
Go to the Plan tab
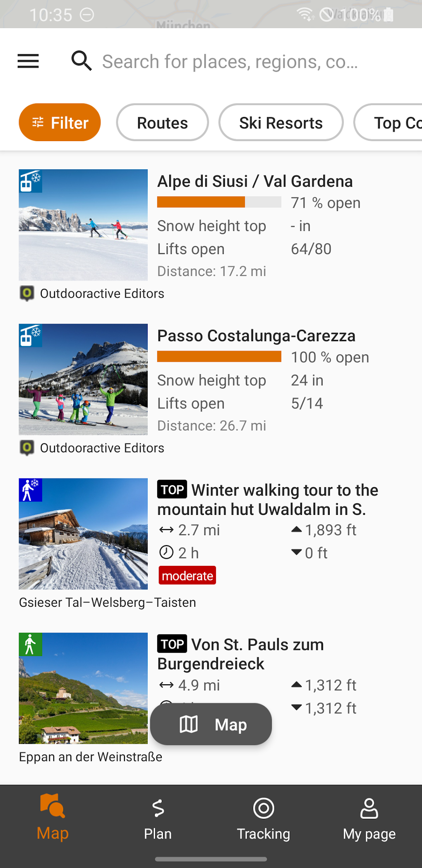coord(158,819)
